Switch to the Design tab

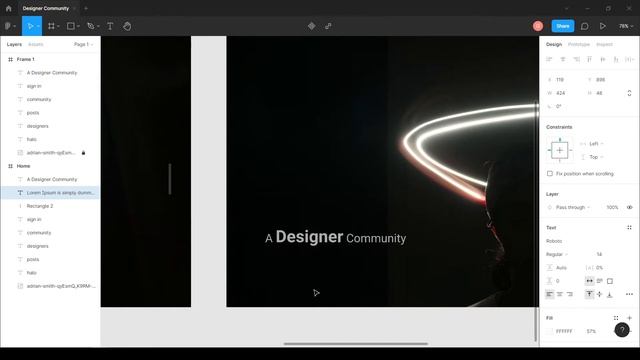[554, 44]
